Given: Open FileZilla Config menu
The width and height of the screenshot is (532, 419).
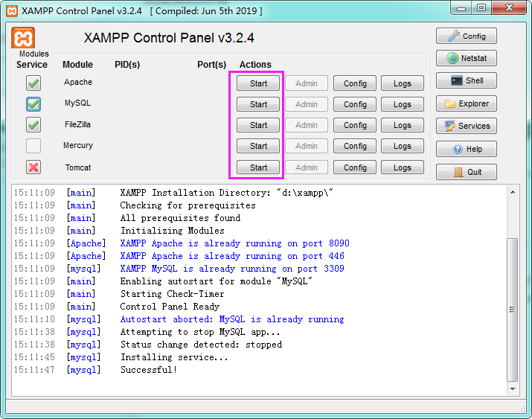Looking at the screenshot, I should coord(355,125).
